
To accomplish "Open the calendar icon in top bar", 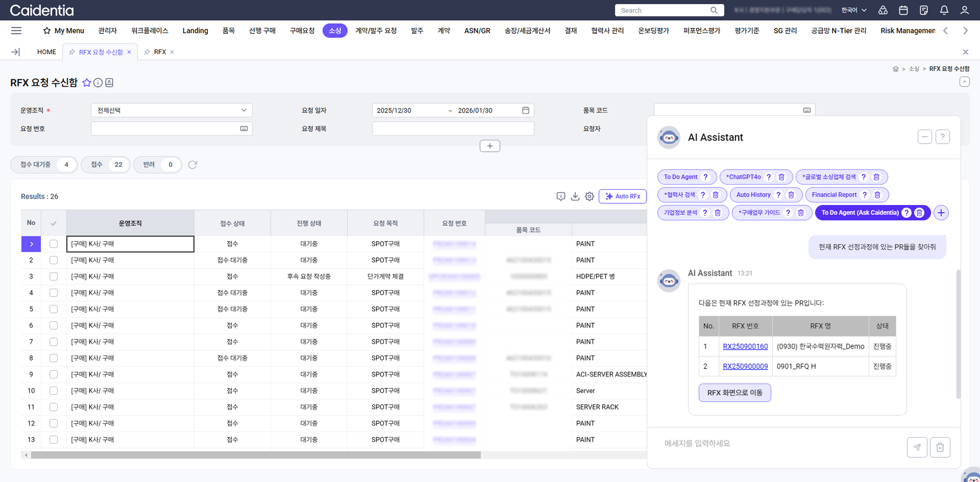I will coord(903,10).
